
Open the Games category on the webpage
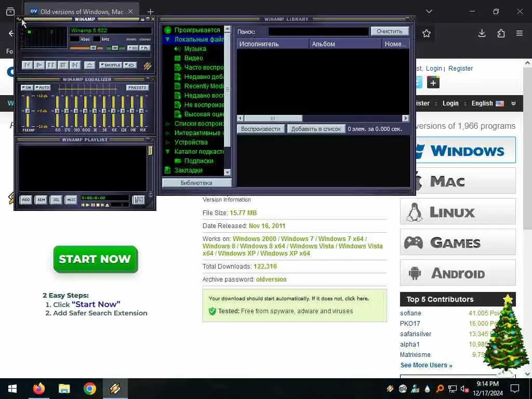[x=458, y=242]
